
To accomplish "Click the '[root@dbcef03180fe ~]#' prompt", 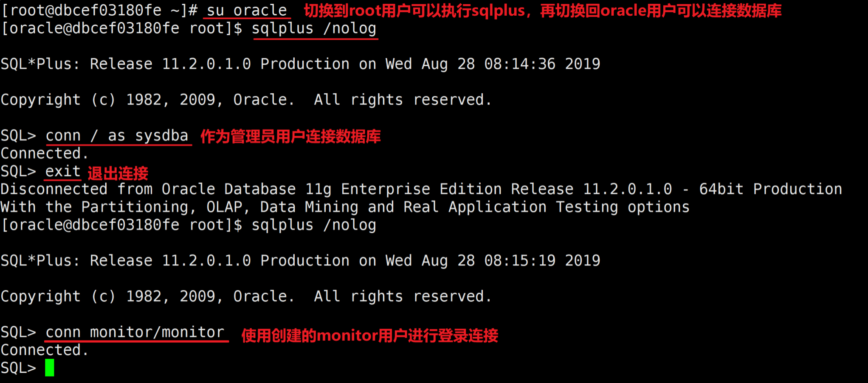I will [x=100, y=11].
